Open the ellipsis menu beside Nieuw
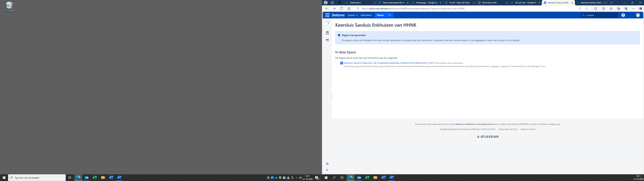The width and height of the screenshot is (644, 181). pos(389,15)
